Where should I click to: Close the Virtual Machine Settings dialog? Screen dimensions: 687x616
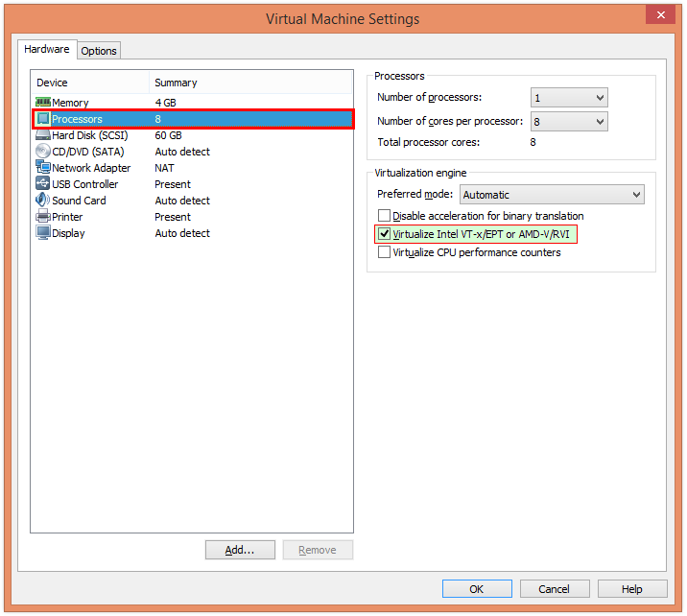click(661, 15)
